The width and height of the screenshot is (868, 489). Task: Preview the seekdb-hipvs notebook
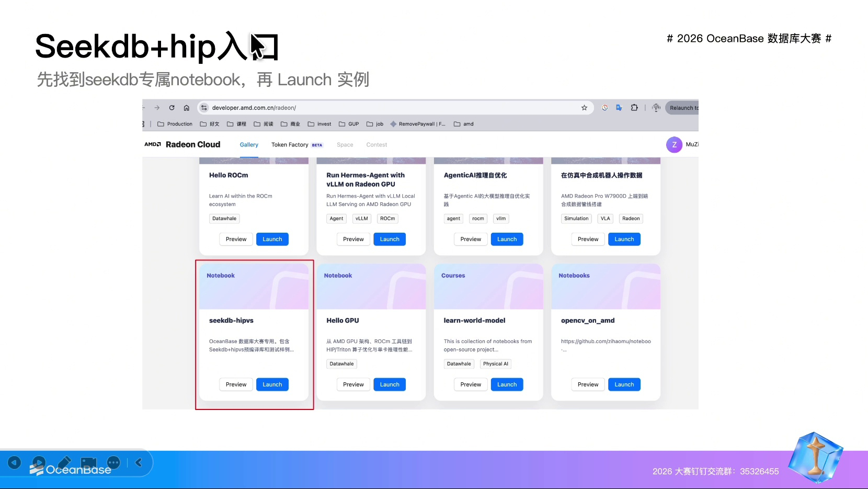236,384
